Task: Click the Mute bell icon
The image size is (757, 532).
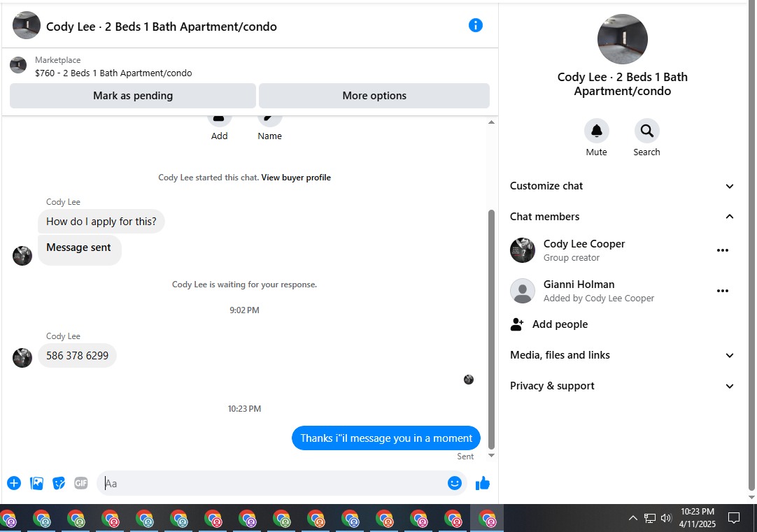Action: pos(597,131)
